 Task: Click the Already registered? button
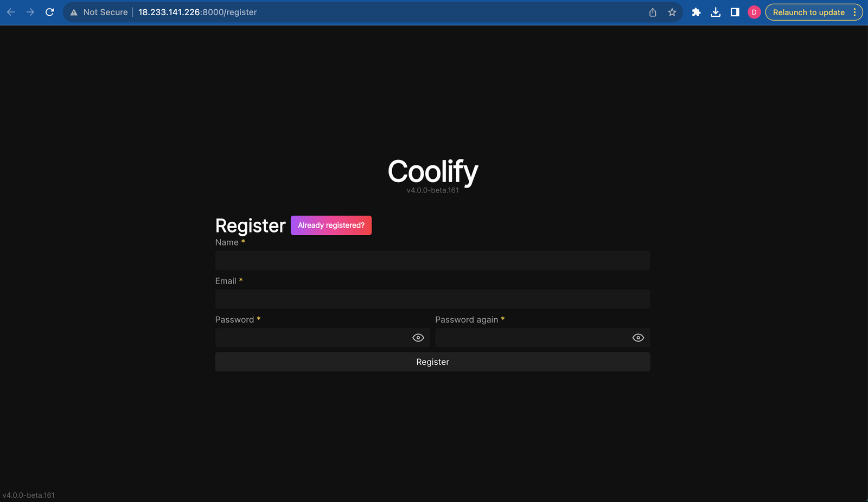coord(331,226)
